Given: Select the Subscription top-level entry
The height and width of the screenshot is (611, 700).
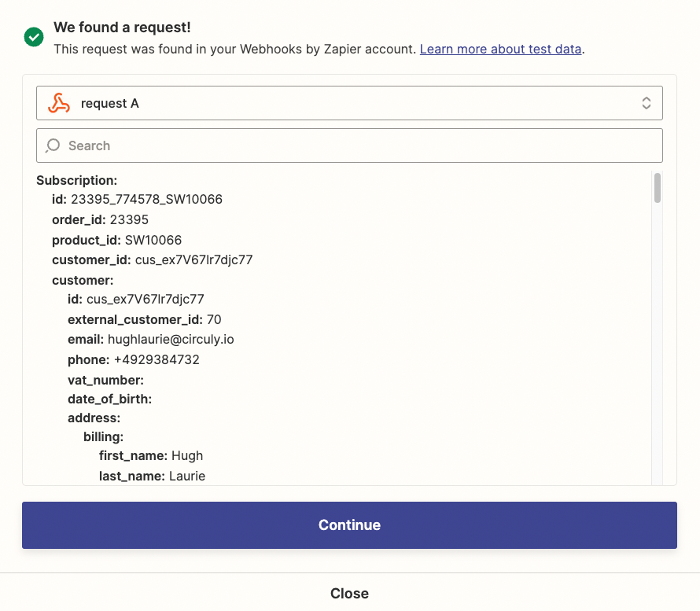Looking at the screenshot, I should [x=77, y=180].
